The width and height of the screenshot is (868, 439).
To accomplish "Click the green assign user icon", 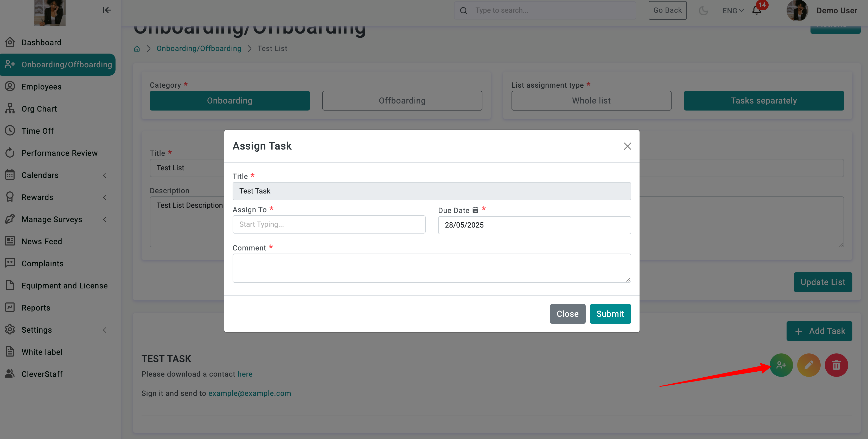I will point(781,365).
